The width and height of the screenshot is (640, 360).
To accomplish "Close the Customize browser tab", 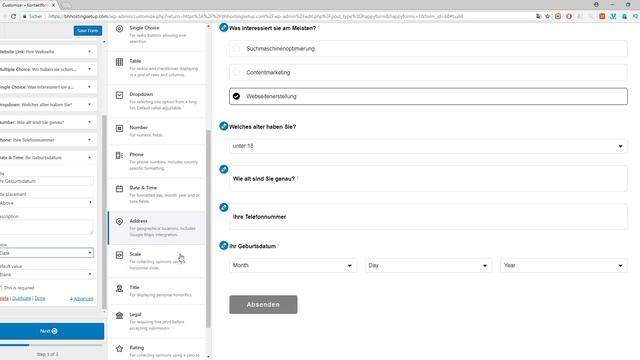I will (x=53, y=5).
